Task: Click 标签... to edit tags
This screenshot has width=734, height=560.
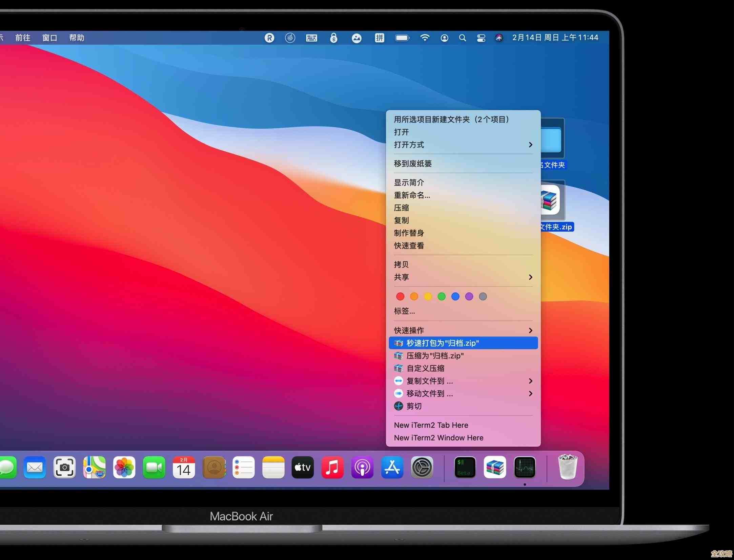Action: tap(404, 311)
